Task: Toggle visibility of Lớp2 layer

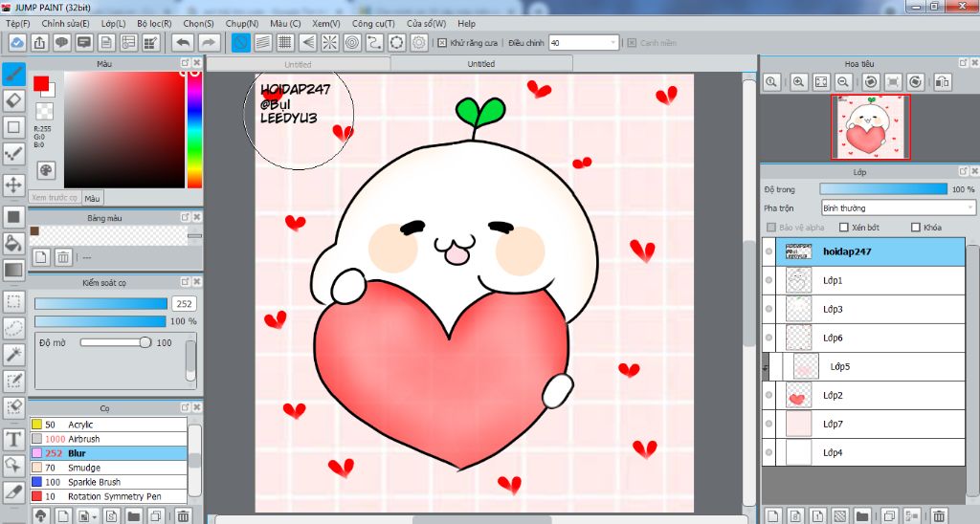Action: pos(768,395)
